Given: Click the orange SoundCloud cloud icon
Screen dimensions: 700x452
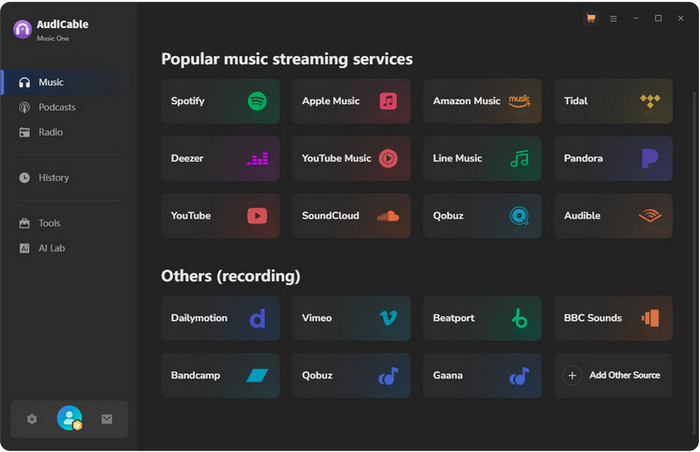Looking at the screenshot, I should click(388, 216).
